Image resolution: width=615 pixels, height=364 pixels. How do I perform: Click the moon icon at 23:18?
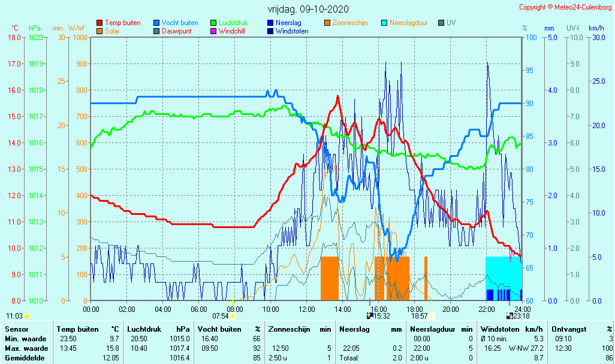point(510,316)
